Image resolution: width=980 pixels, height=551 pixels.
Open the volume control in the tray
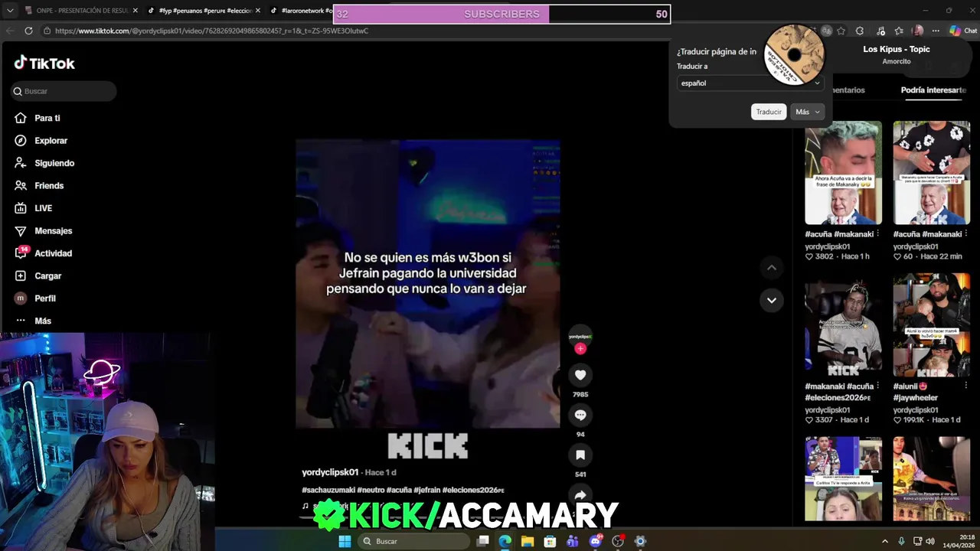[x=930, y=541]
